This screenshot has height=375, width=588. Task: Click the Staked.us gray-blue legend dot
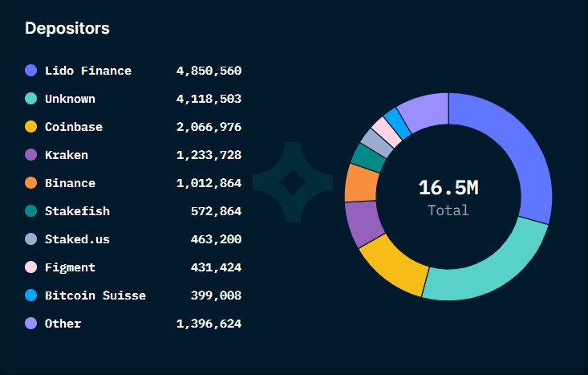(x=30, y=239)
